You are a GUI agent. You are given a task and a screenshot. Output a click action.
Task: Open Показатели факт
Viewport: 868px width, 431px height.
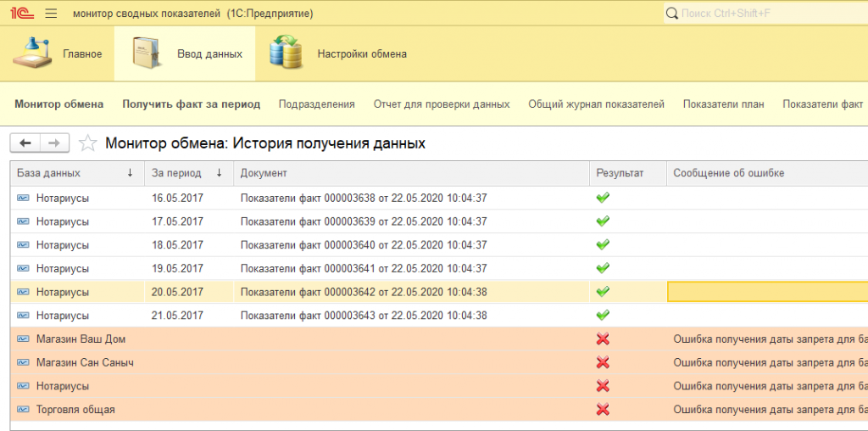(822, 104)
